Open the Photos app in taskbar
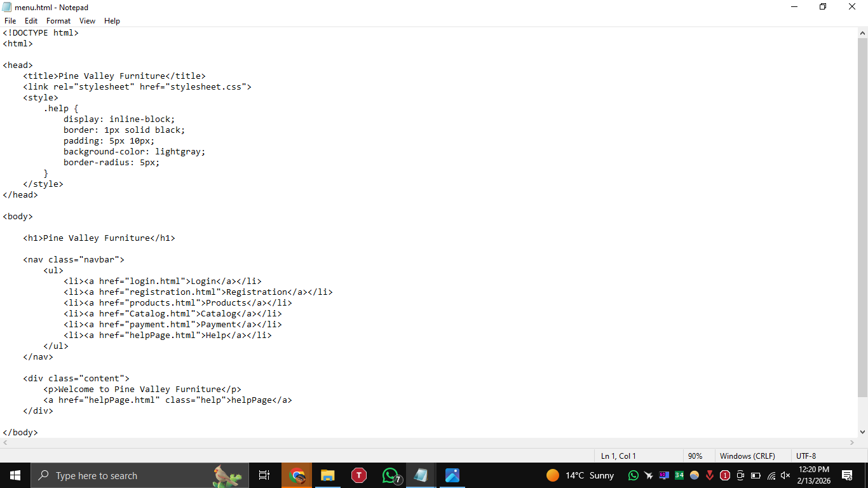Image resolution: width=868 pixels, height=488 pixels. pos(452,475)
